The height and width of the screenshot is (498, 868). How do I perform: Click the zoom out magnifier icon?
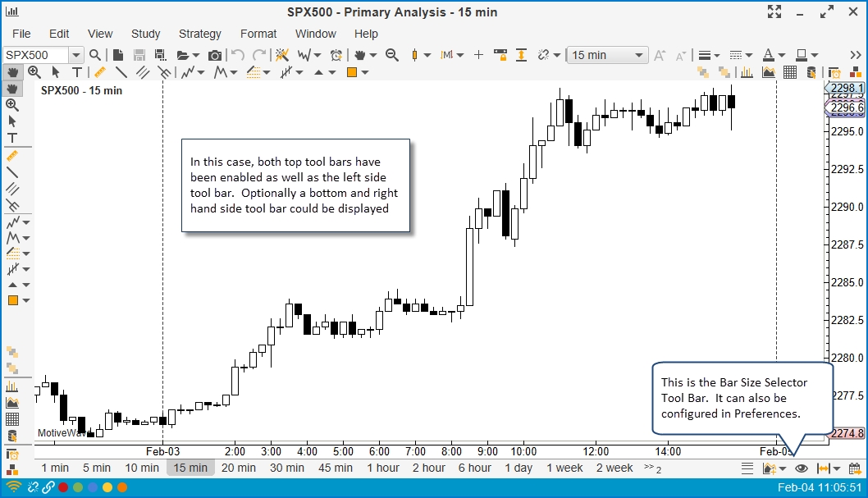coord(392,55)
